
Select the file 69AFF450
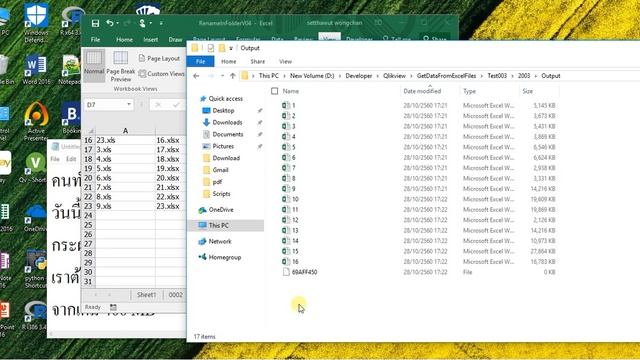300,272
